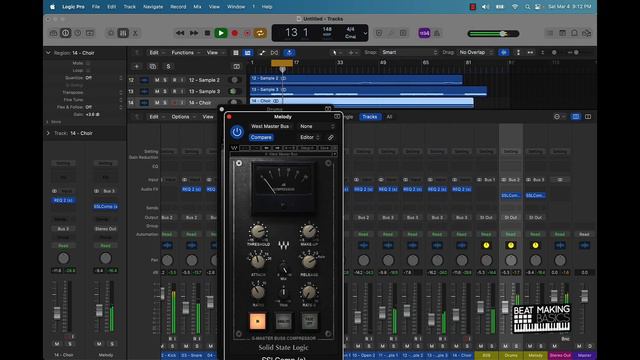Open the West Master Bus preset dropdown

[271, 126]
